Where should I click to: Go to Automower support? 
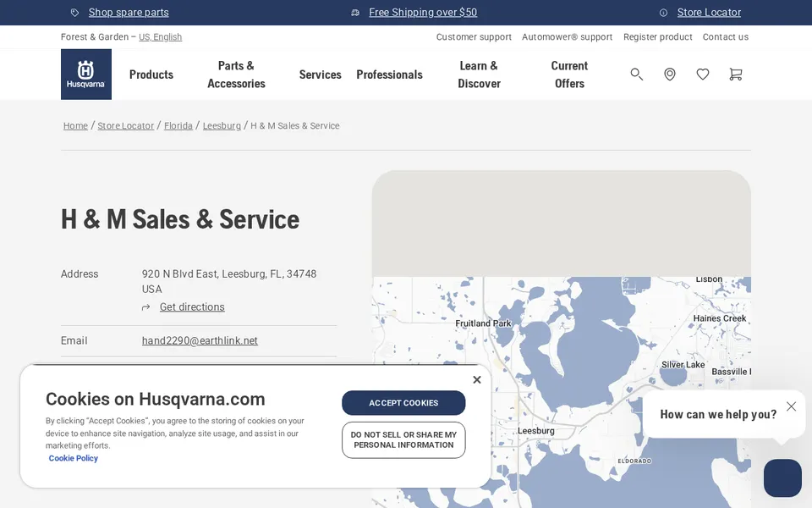[x=567, y=36]
